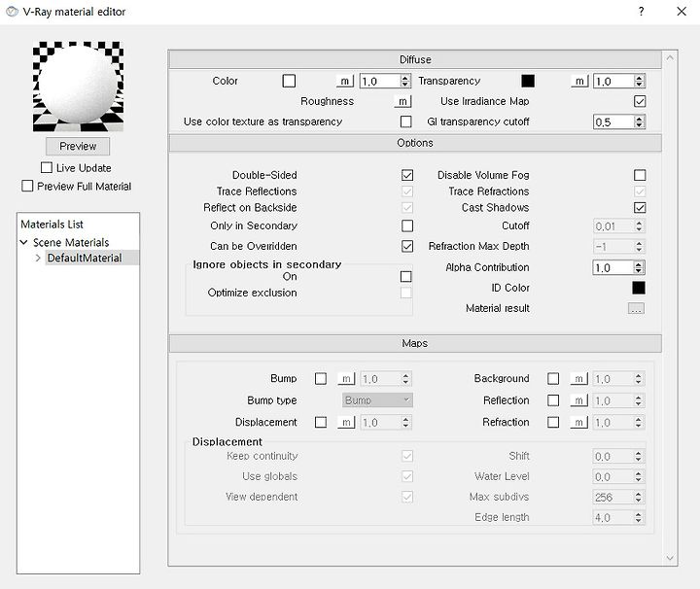Enable Disable Volume Fog checkbox
The height and width of the screenshot is (589, 700).
(x=640, y=175)
